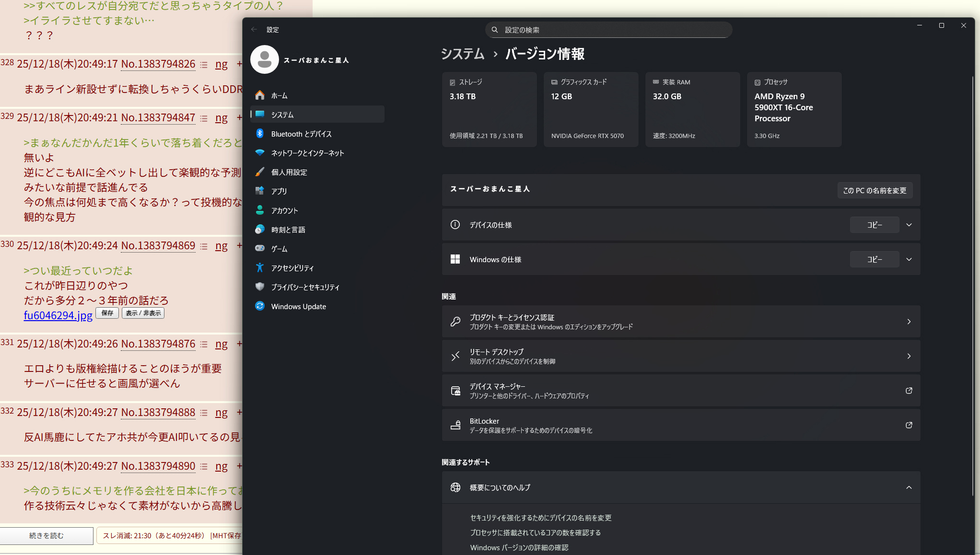Open アカウント in the sidebar menu

284,210
